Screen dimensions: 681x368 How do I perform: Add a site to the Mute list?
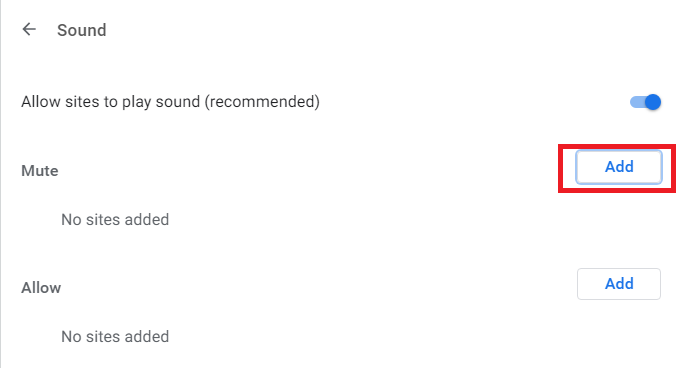(x=619, y=167)
